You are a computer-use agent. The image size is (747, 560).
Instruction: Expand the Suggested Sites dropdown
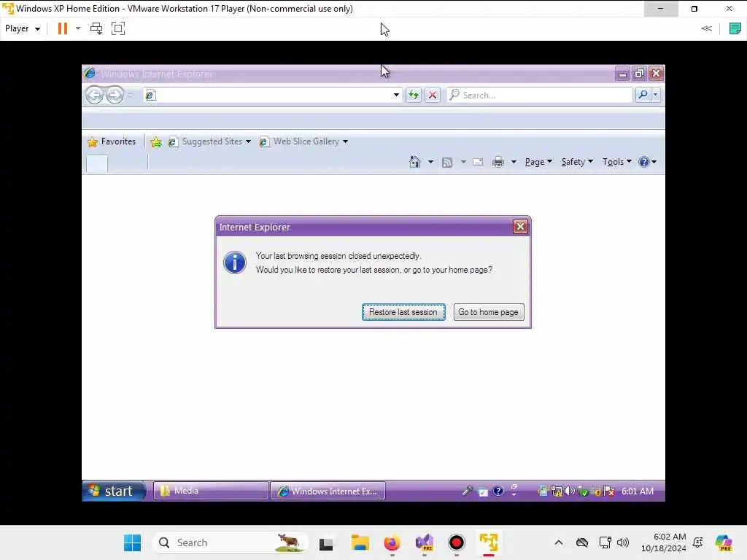[248, 141]
